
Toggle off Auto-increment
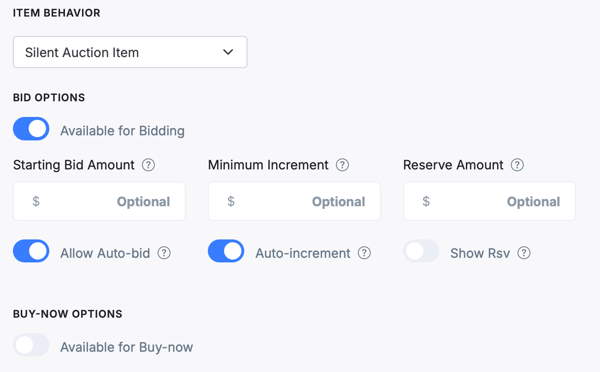226,251
